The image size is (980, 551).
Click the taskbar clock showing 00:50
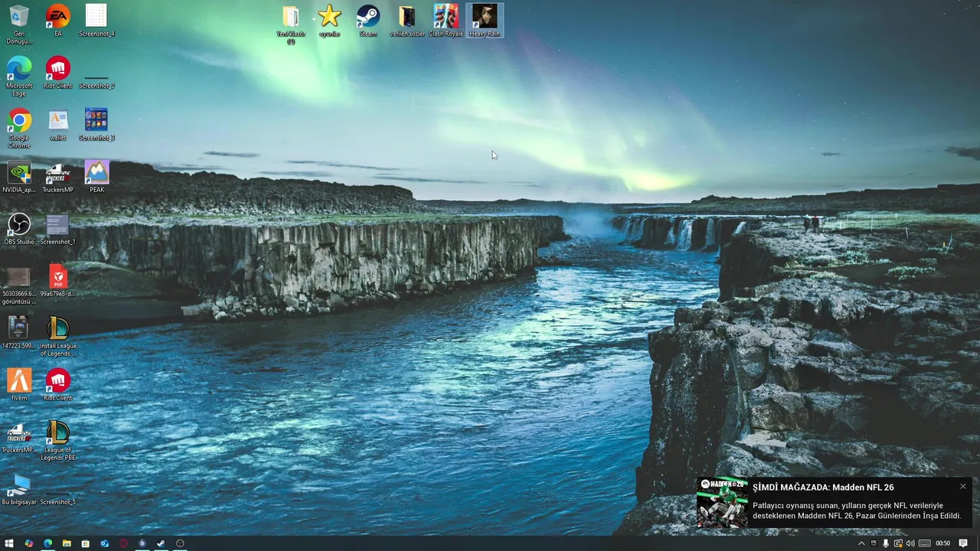pyautogui.click(x=942, y=543)
